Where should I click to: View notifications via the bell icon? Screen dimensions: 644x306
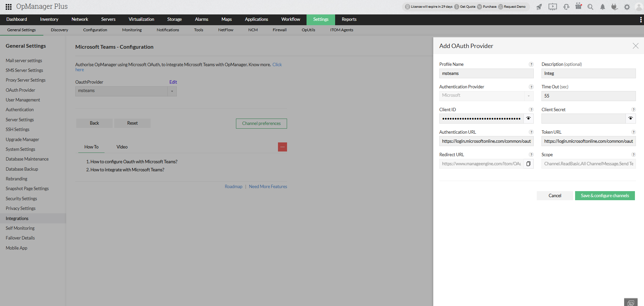(x=603, y=7)
